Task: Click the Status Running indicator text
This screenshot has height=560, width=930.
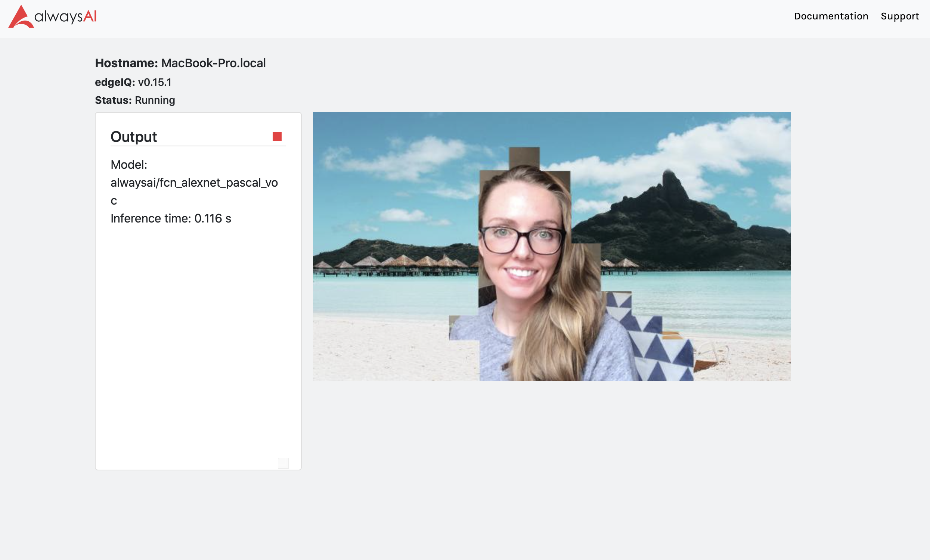Action: coord(155,100)
